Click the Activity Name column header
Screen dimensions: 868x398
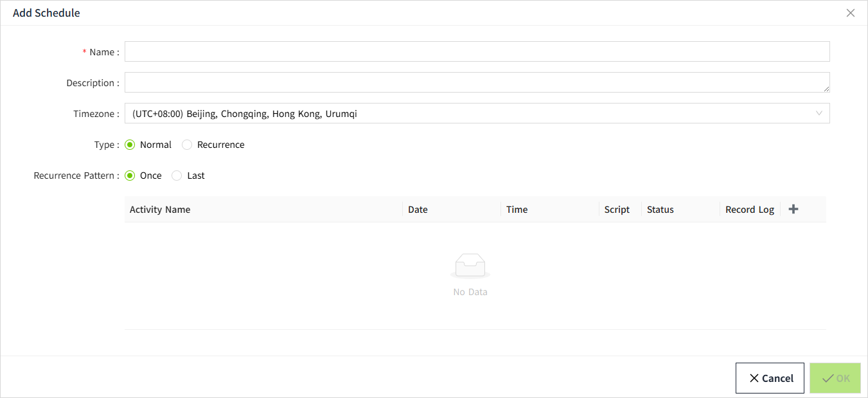(x=160, y=210)
